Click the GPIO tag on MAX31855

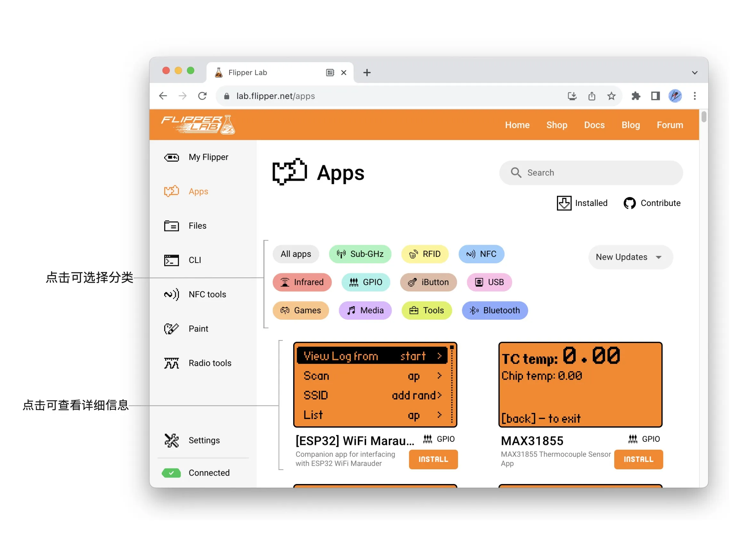click(x=644, y=439)
